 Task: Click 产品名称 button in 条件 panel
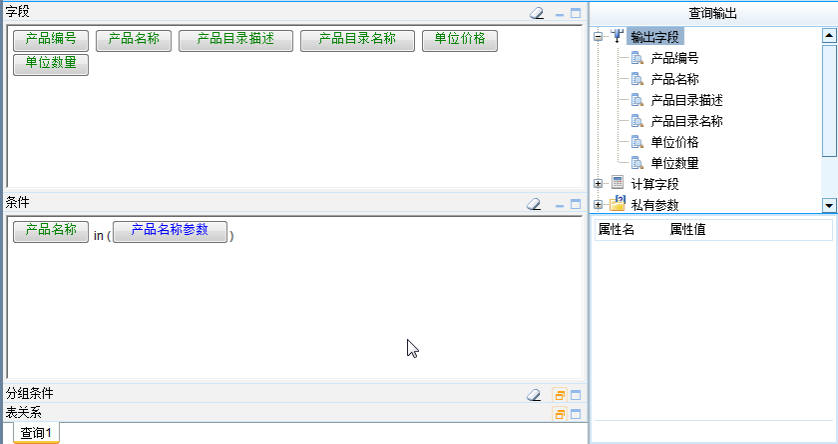pos(51,232)
